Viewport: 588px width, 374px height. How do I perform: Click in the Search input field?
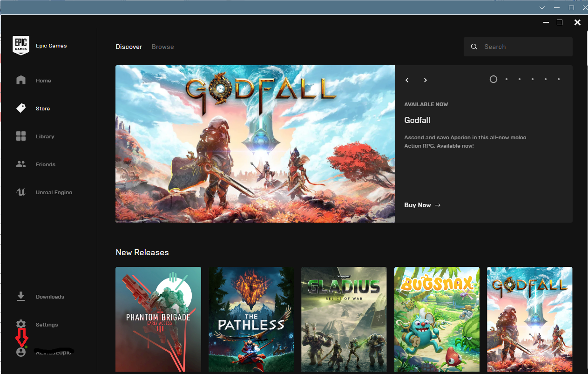point(518,47)
